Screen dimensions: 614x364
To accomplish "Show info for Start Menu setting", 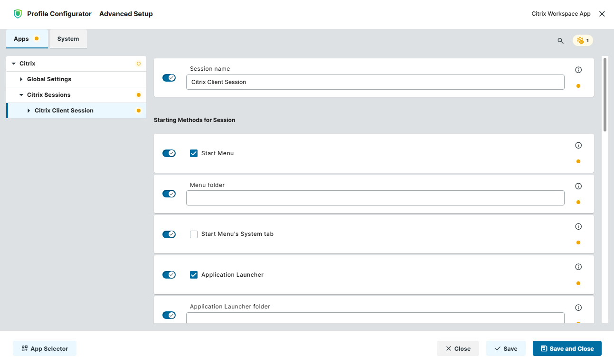I will point(578,145).
